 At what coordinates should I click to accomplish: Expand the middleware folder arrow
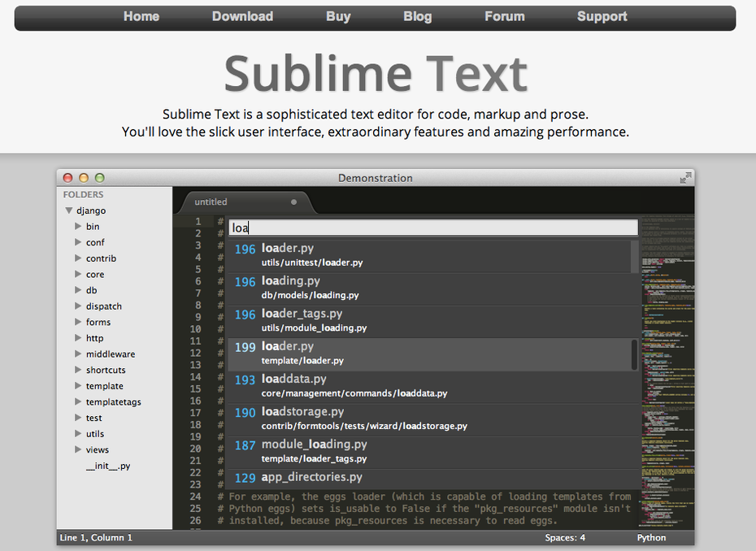tap(78, 354)
